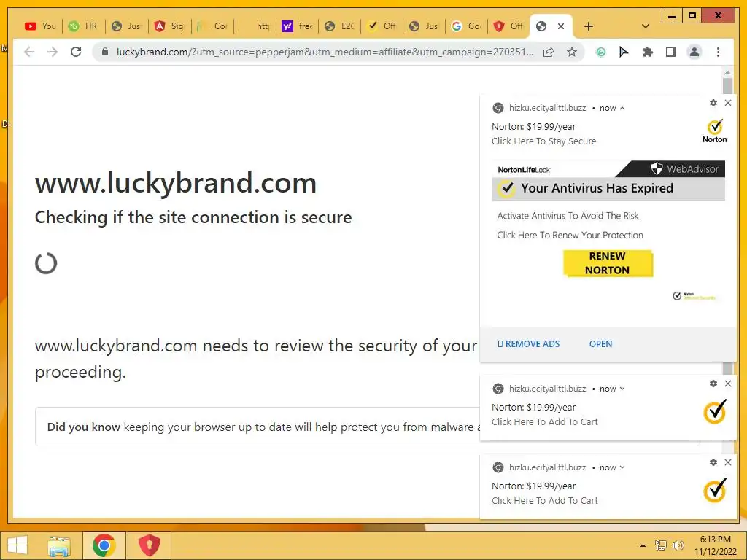Open File Explorer from the taskbar
The height and width of the screenshot is (560, 747).
[59, 545]
